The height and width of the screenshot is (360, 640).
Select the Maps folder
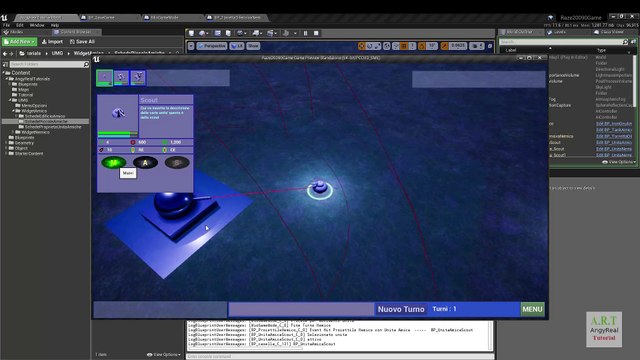click(x=20, y=89)
